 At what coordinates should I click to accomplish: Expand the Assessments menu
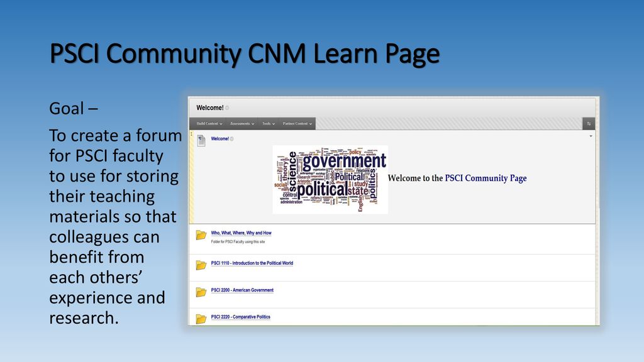point(242,124)
